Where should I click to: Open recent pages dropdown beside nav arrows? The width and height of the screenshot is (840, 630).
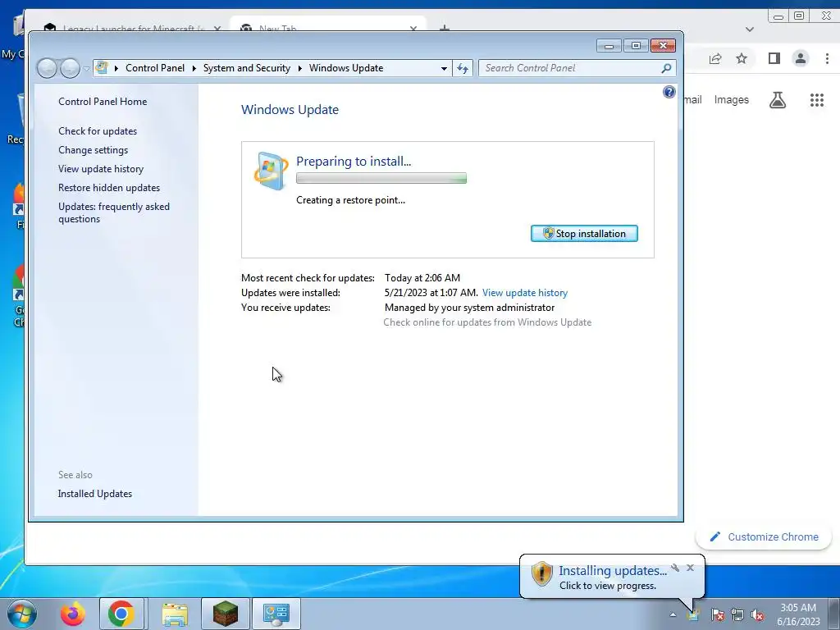click(86, 69)
